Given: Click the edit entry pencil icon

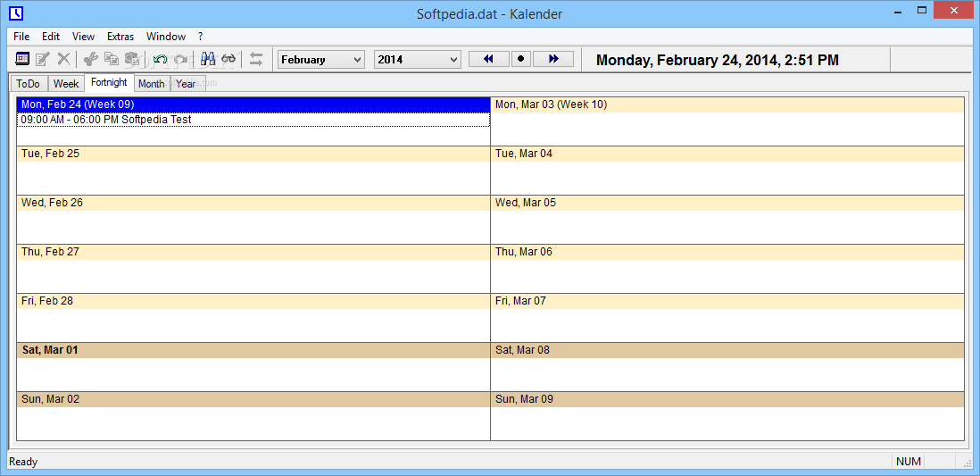Looking at the screenshot, I should click(42, 59).
